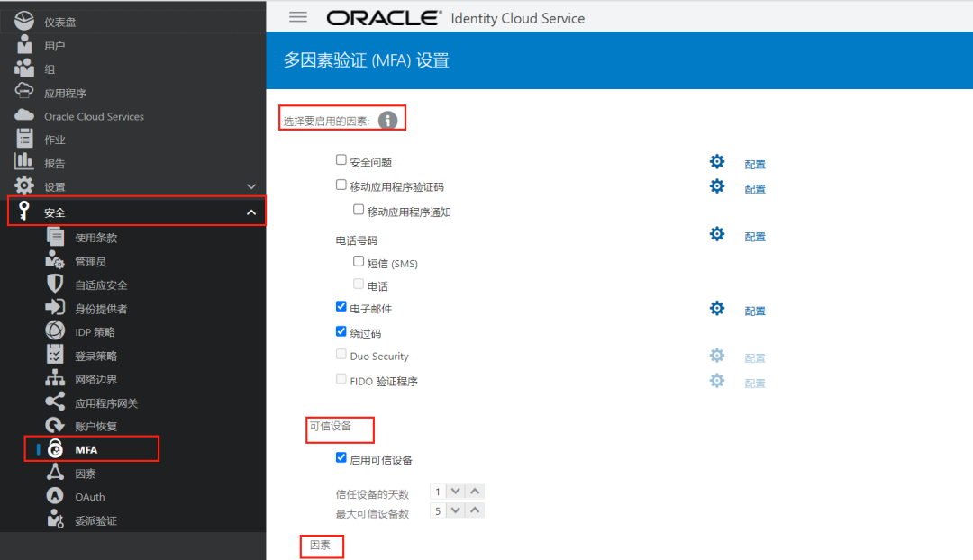The width and height of the screenshot is (973, 560).
Task: Click 配置 link for 电话号码
Action: click(755, 237)
